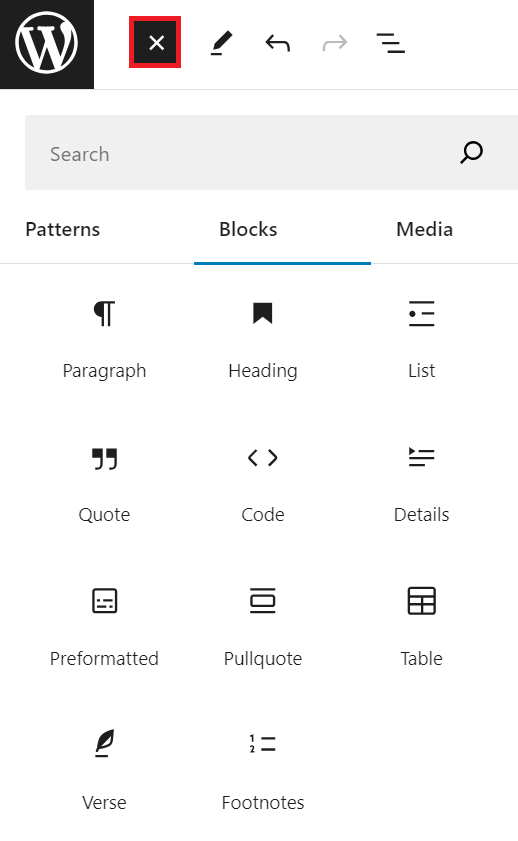Add a List block
518x841 pixels.
[421, 340]
